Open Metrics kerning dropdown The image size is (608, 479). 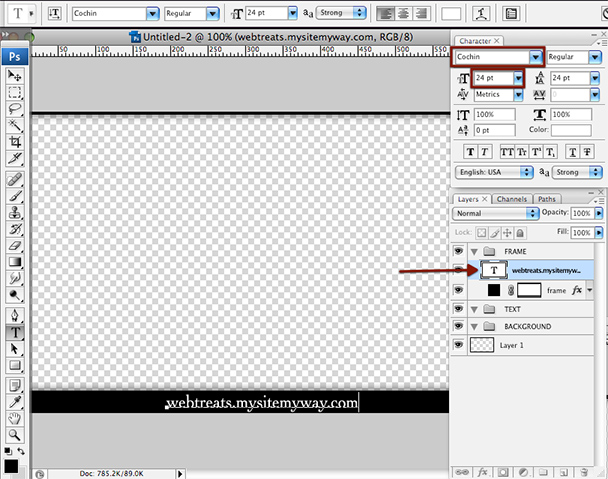pos(518,95)
